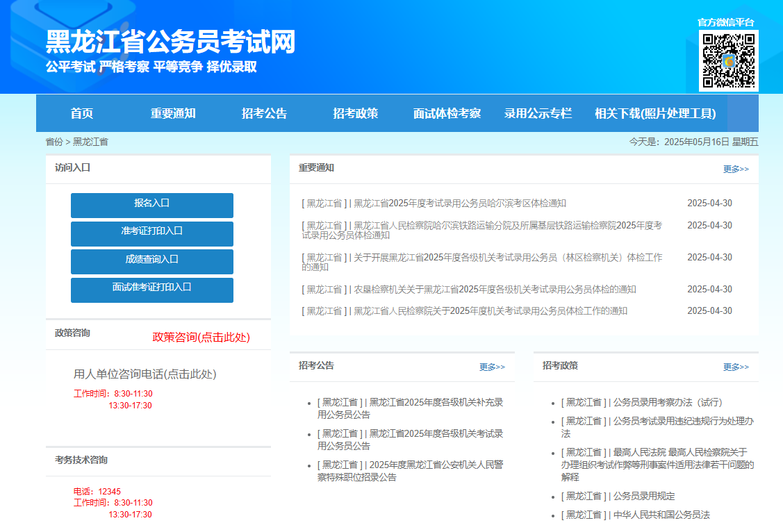This screenshot has width=783, height=532.
Task: Open 录用公示专栏 navigation item
Action: pos(538,113)
